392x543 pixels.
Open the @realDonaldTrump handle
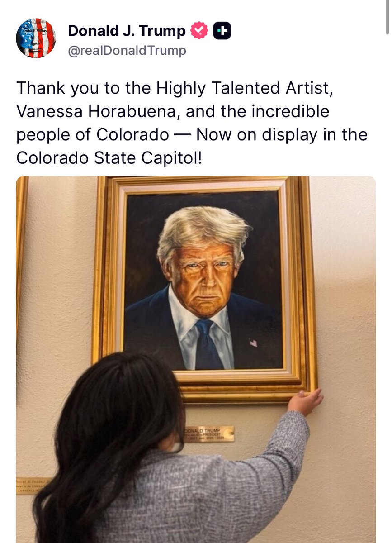coord(127,51)
